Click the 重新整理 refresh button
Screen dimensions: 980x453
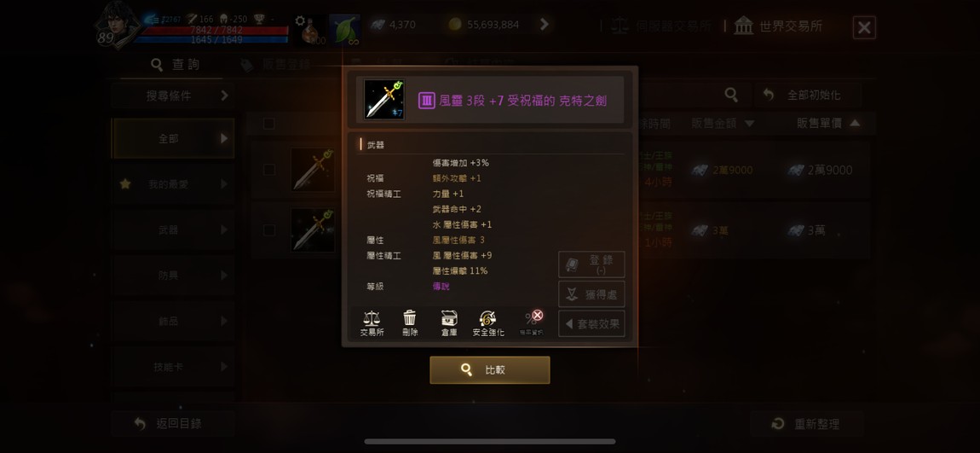click(x=808, y=424)
